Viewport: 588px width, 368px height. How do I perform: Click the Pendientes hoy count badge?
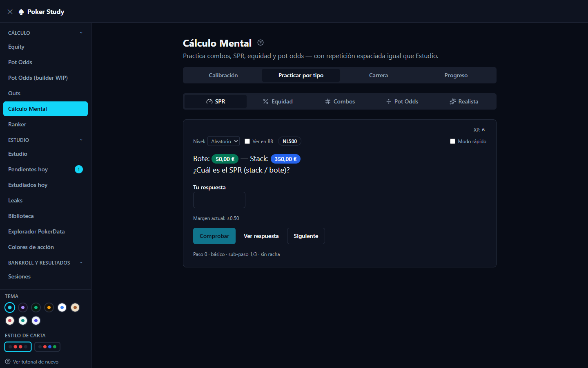(79, 169)
